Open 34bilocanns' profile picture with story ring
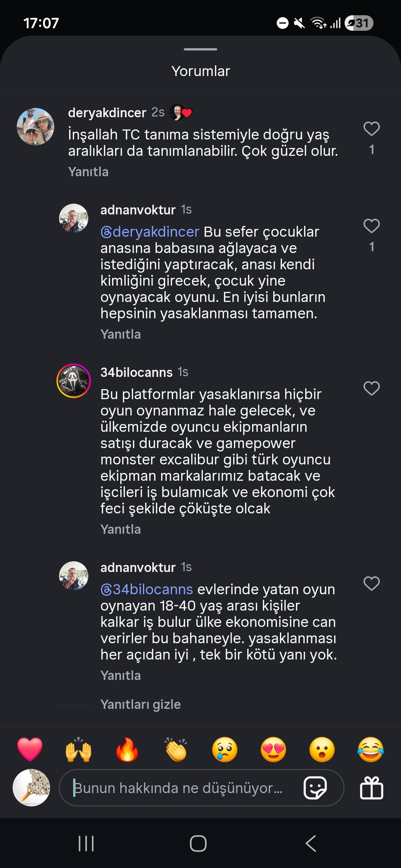 [x=74, y=381]
